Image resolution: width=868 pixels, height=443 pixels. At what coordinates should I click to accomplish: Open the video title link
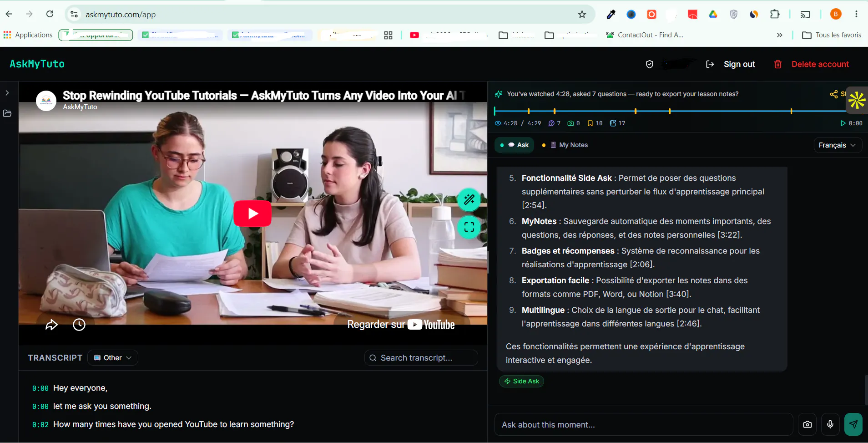coord(264,95)
